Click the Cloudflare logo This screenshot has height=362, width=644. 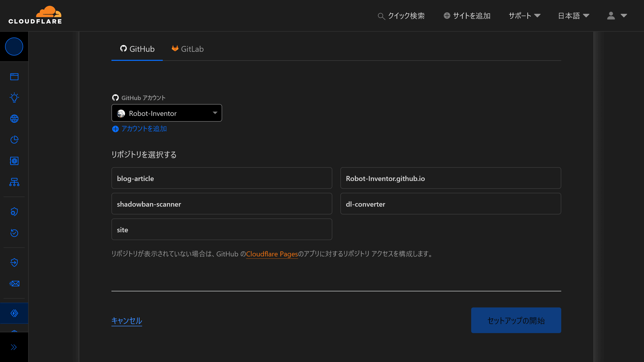[x=35, y=15]
